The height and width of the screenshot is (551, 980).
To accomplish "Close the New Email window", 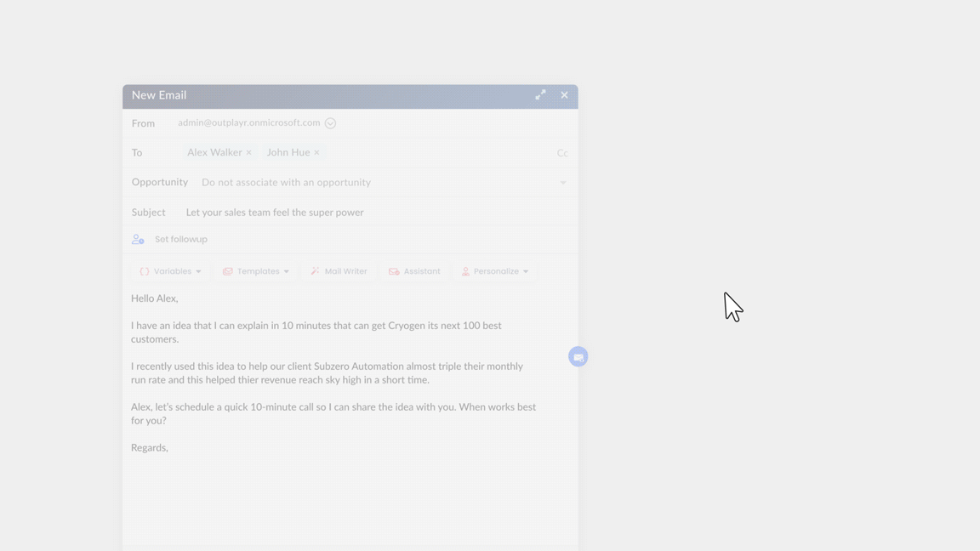I will 564,95.
